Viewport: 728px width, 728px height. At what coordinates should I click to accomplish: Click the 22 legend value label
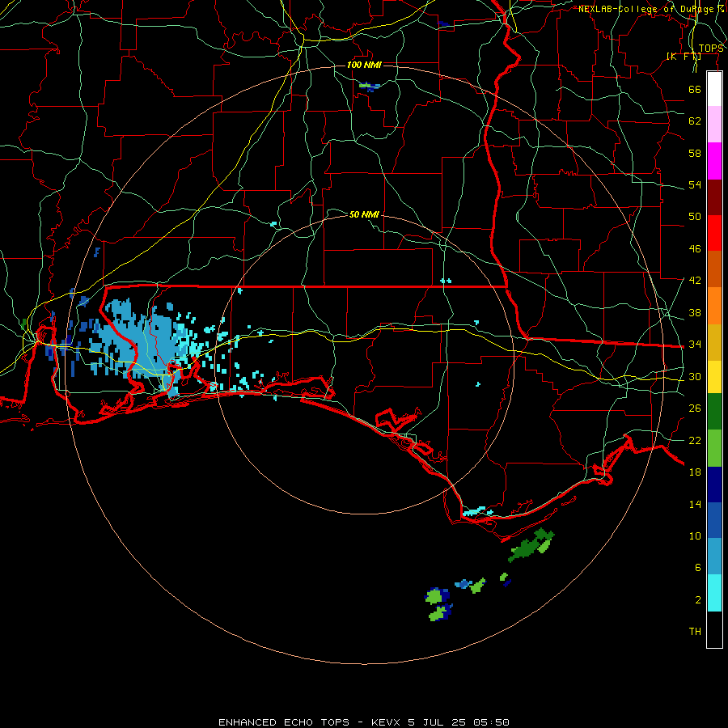pyautogui.click(x=695, y=440)
